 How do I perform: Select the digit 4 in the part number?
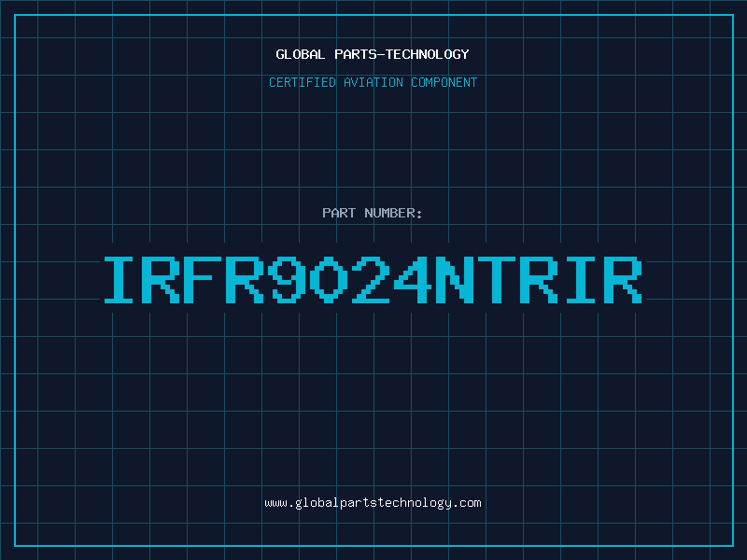click(x=413, y=280)
